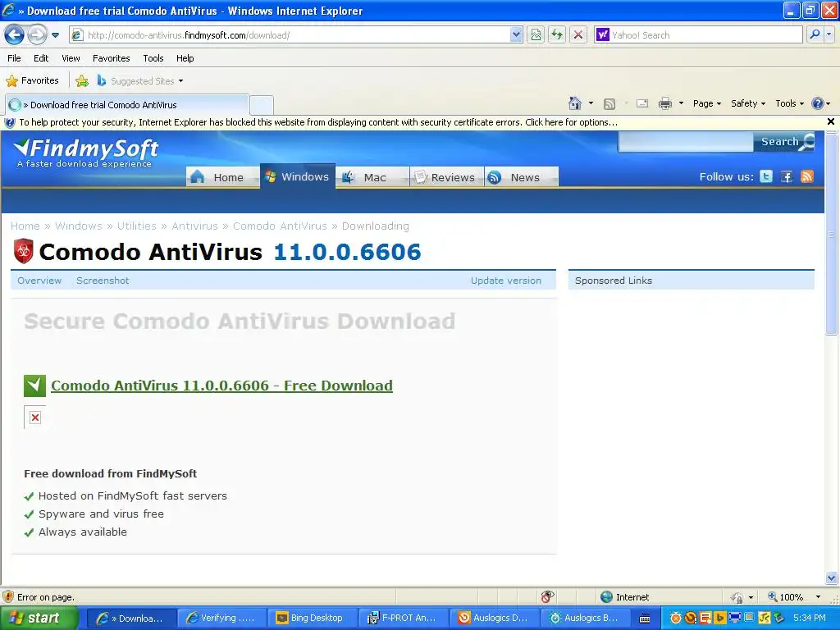Click the Update version link
Screen dimensions: 840x630
tap(505, 281)
